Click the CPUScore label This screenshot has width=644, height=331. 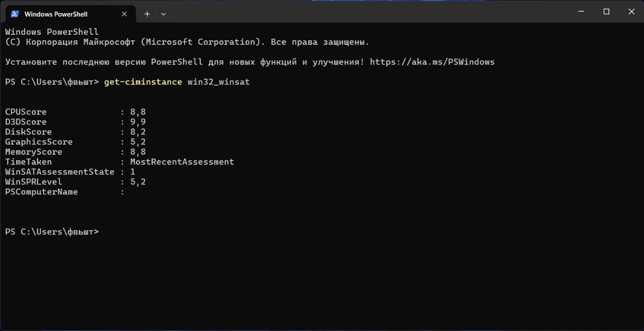(26, 112)
